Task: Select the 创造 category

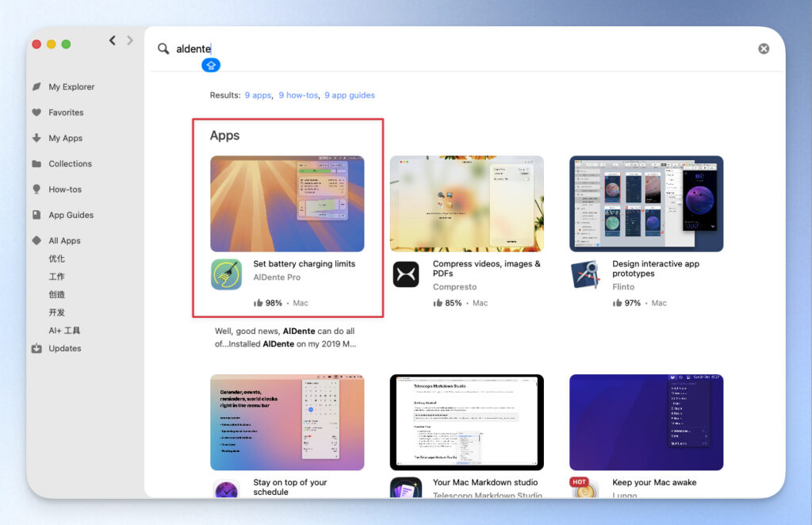Action: pos(57,294)
